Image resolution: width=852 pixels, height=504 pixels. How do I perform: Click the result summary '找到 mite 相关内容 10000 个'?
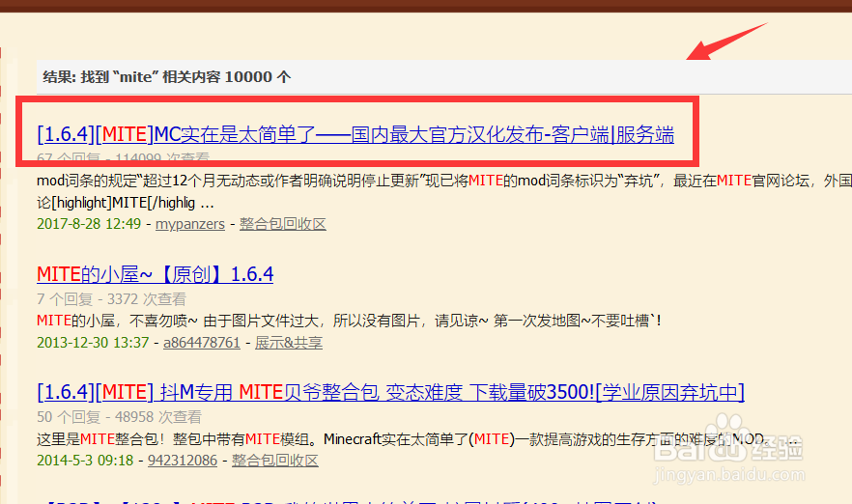click(x=167, y=77)
